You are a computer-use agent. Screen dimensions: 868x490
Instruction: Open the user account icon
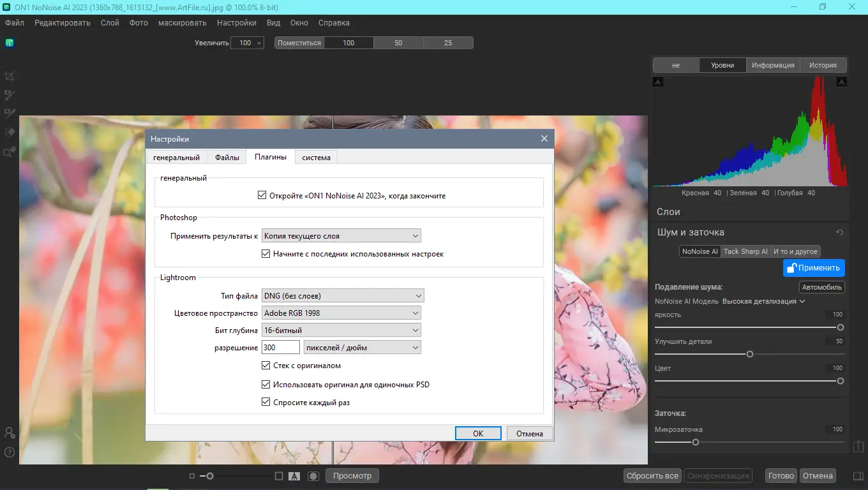coord(10,433)
